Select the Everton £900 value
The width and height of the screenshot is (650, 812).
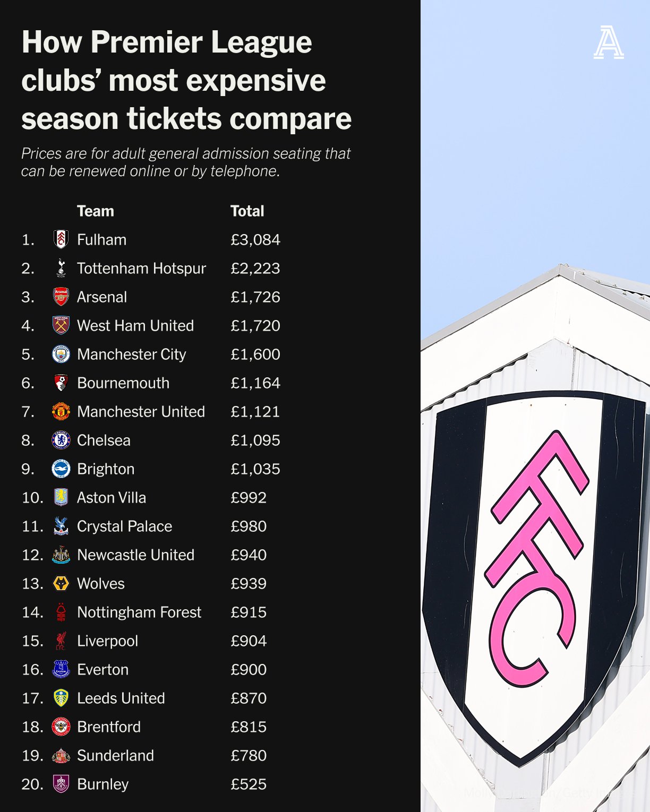pos(249,670)
